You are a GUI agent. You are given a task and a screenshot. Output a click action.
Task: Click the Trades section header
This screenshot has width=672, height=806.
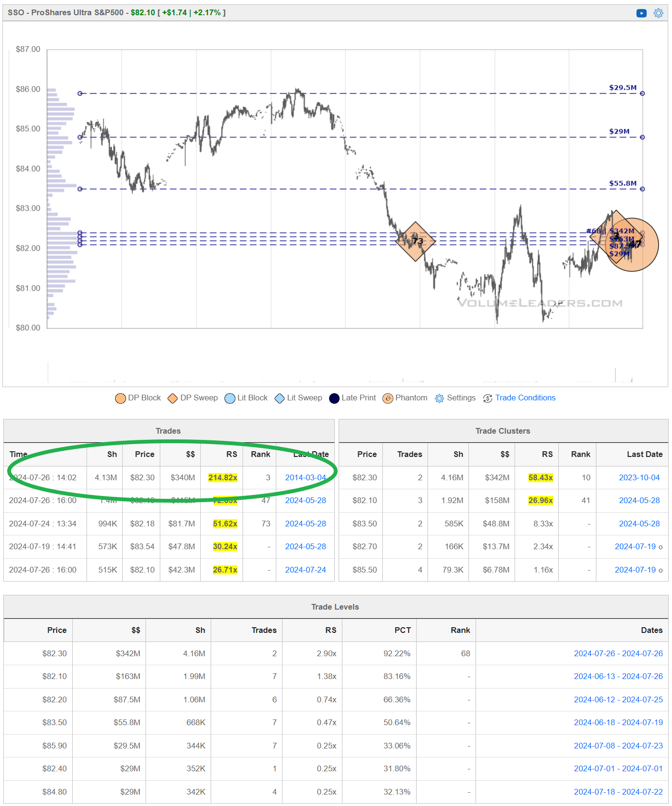click(168, 431)
